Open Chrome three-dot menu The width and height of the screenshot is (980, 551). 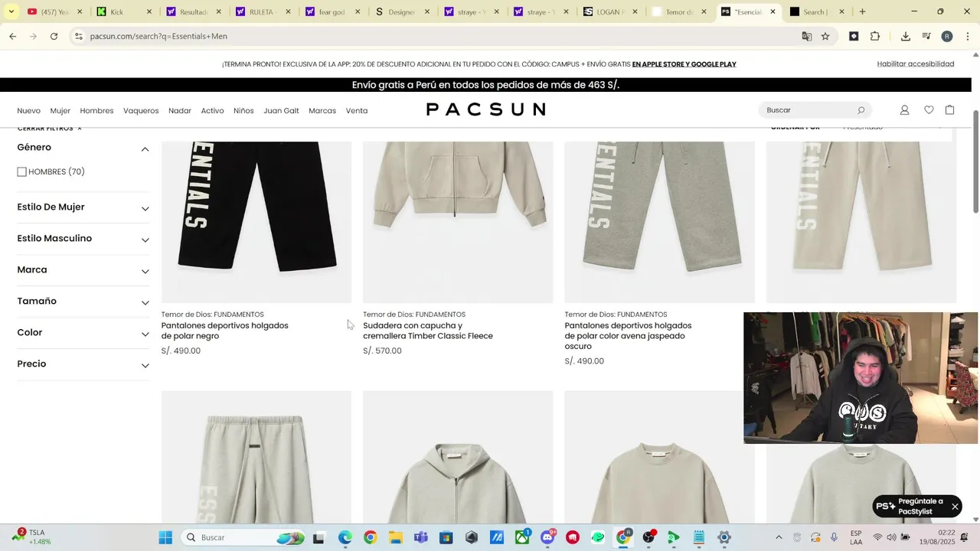coord(966,36)
